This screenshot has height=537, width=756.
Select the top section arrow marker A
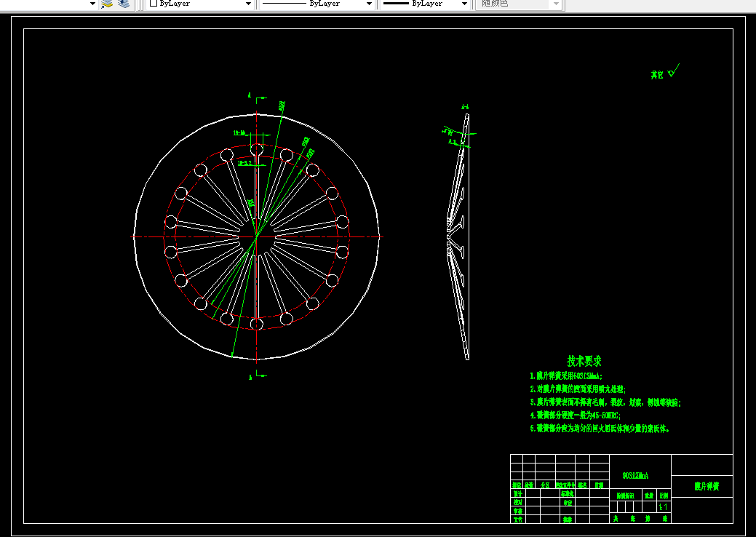[x=257, y=98]
